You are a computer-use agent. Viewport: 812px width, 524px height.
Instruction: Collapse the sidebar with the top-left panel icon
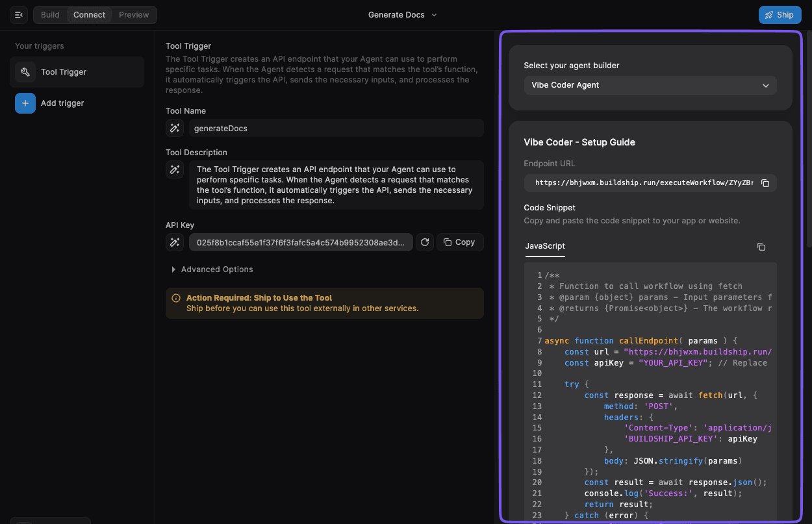18,14
